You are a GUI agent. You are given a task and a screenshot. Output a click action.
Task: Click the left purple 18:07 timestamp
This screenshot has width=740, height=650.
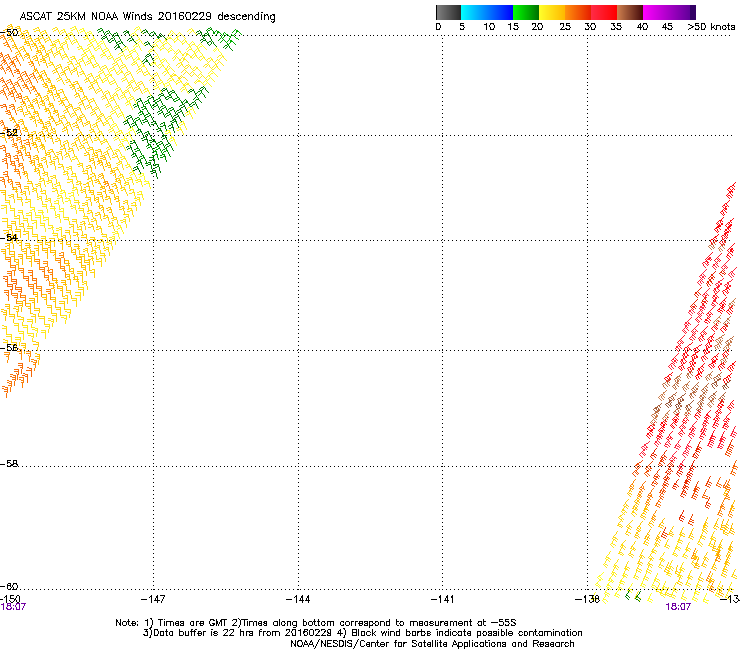13,607
